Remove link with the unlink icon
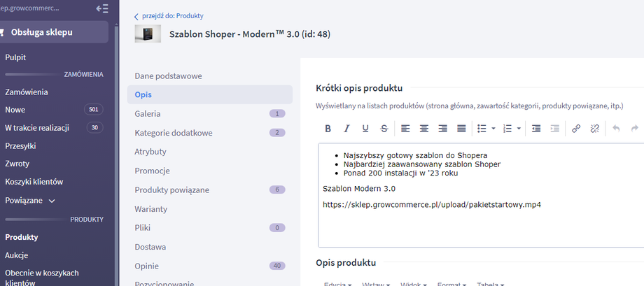 pos(595,129)
